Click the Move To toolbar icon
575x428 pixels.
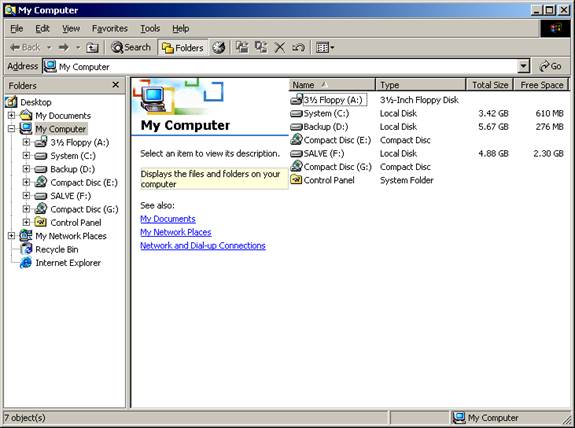tap(242, 47)
